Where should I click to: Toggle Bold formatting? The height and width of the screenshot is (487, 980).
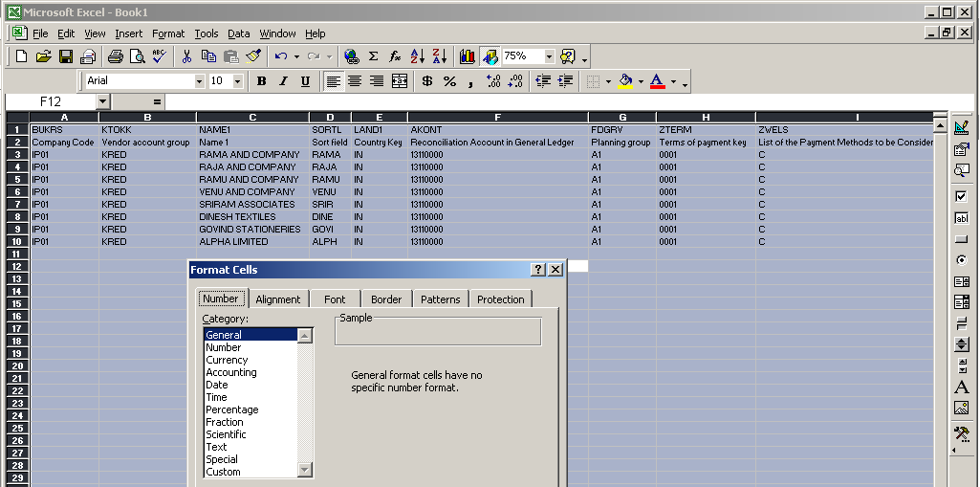tap(261, 81)
